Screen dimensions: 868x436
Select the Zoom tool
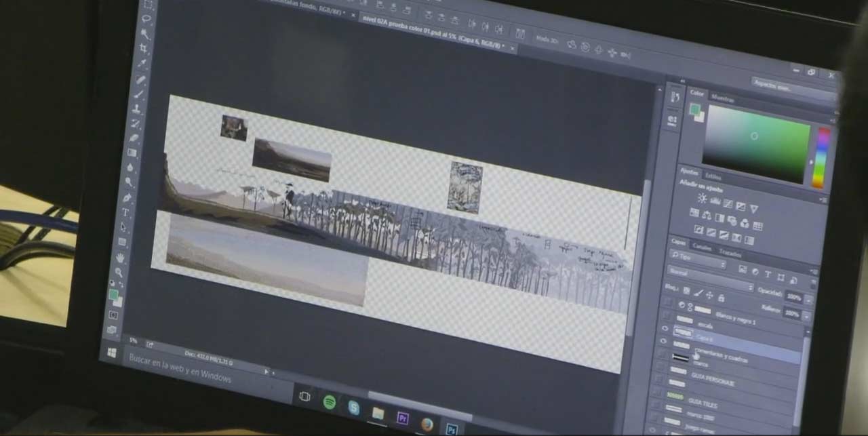tap(119, 273)
